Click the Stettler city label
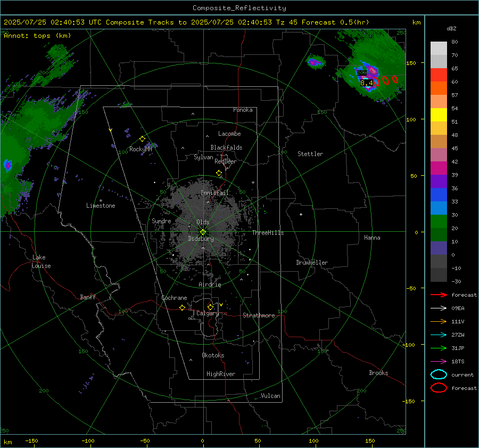Image resolution: width=479 pixels, height=448 pixels. click(310, 154)
